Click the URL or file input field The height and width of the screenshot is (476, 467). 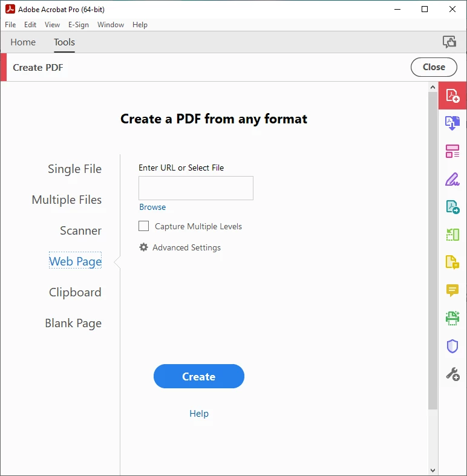(196, 188)
